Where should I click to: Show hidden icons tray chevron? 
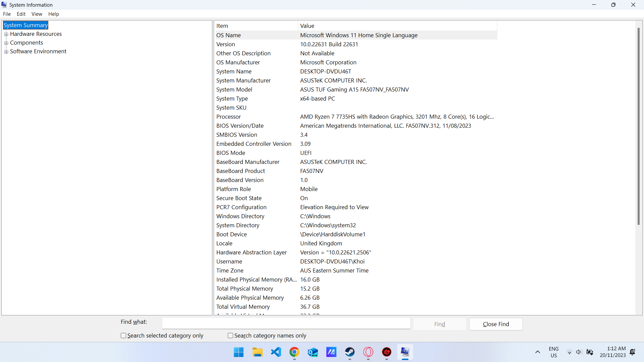point(538,352)
